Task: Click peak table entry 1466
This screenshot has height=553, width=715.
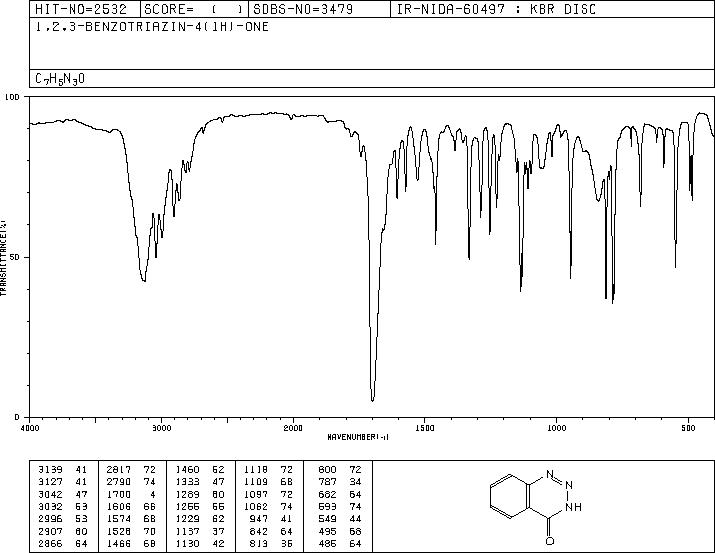Action: pyautogui.click(x=119, y=544)
